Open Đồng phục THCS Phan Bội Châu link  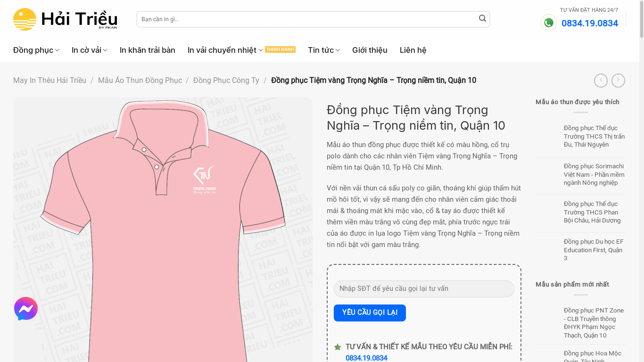[594, 212]
